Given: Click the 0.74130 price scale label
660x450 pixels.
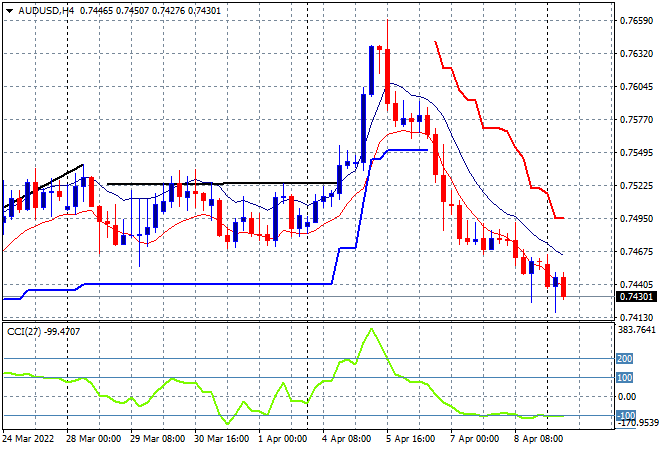Looking at the screenshot, I should (x=636, y=317).
